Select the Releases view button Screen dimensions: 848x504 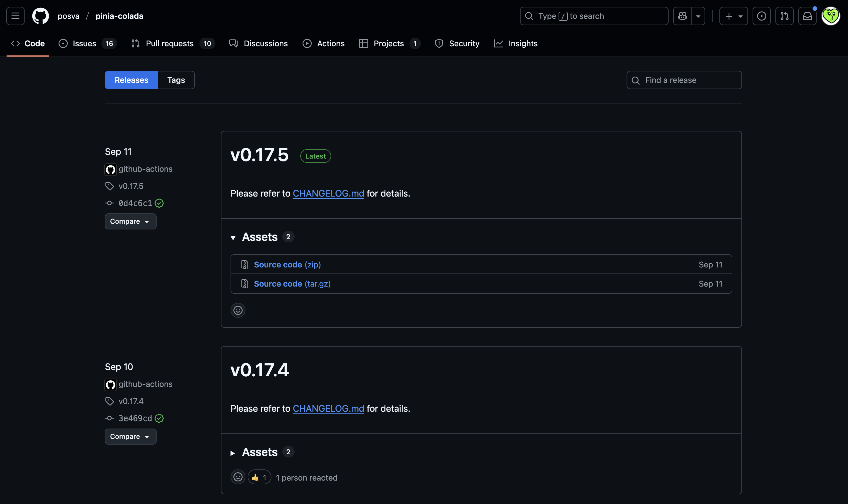point(131,80)
